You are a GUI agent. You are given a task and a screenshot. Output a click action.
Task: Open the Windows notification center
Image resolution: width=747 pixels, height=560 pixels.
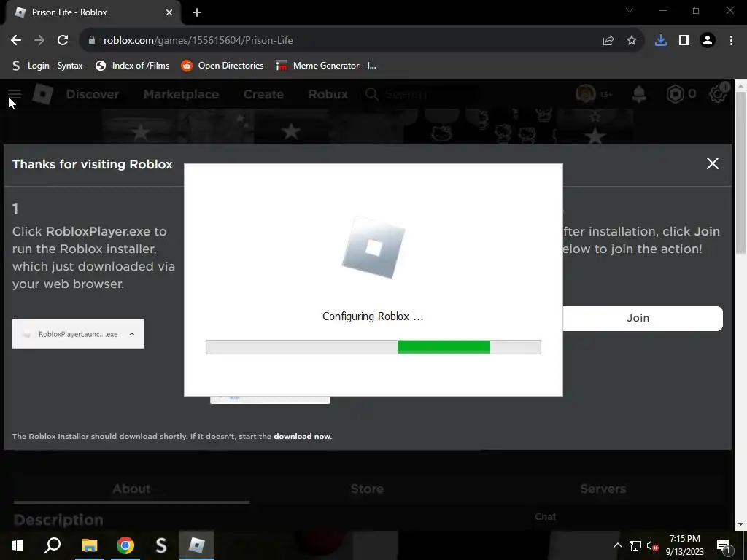click(724, 545)
